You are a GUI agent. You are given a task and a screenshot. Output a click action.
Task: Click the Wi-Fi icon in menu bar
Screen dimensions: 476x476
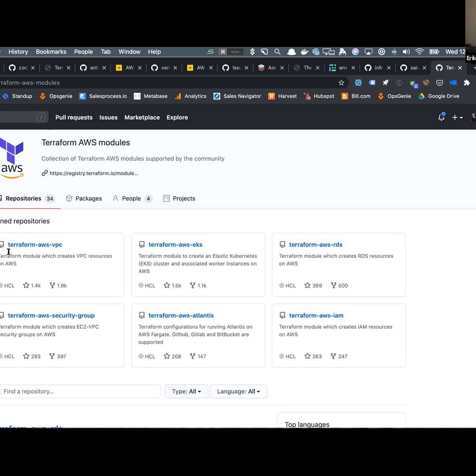pyautogui.click(x=420, y=52)
